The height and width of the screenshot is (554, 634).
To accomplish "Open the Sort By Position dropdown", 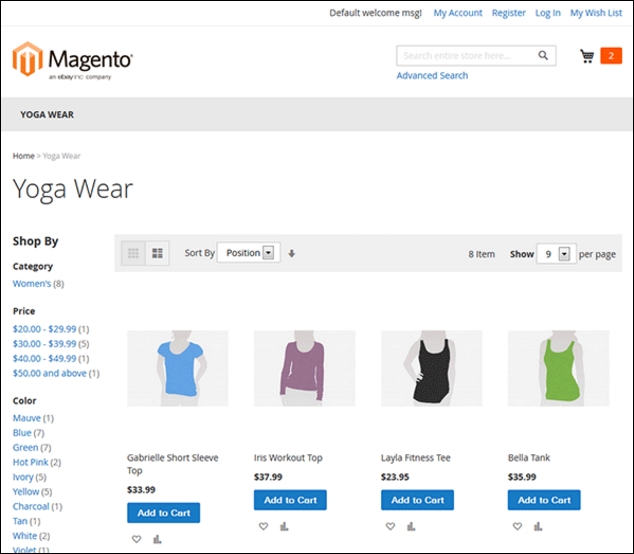I will point(249,253).
